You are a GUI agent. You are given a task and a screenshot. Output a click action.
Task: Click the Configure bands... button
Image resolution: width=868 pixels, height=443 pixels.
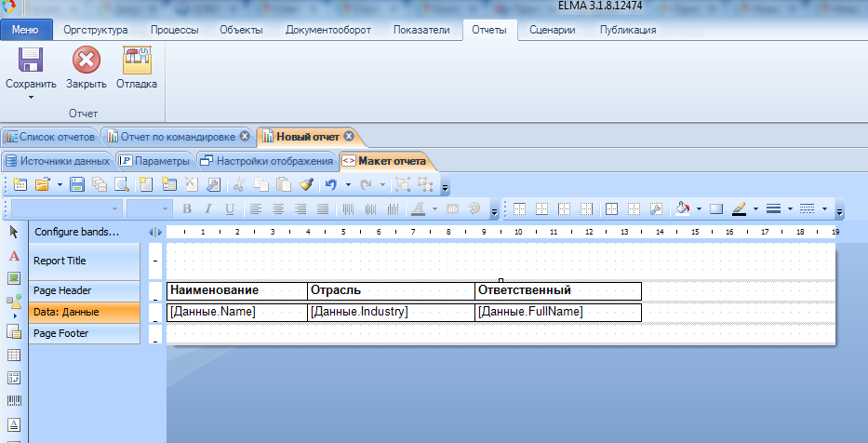pyautogui.click(x=77, y=231)
